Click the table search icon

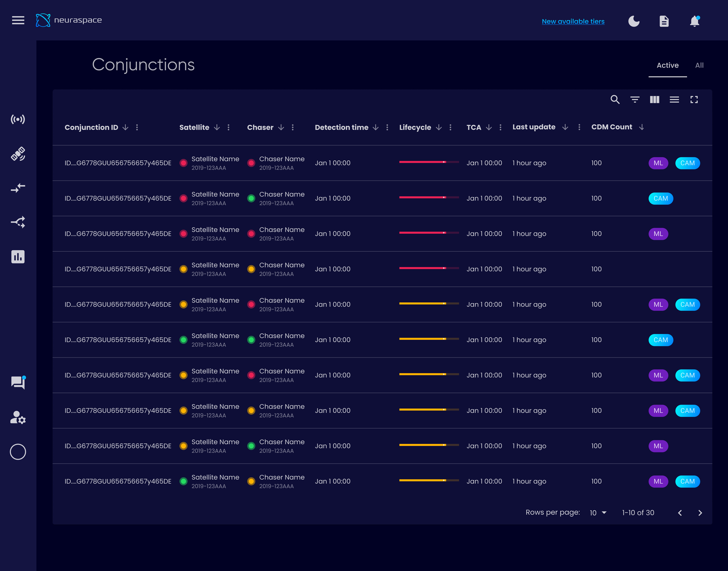[615, 100]
